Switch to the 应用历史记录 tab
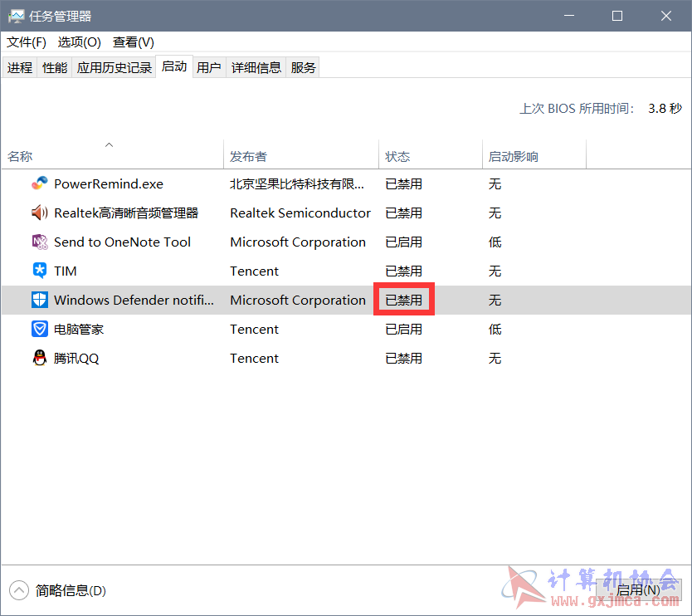Image resolution: width=692 pixels, height=616 pixels. coord(115,67)
